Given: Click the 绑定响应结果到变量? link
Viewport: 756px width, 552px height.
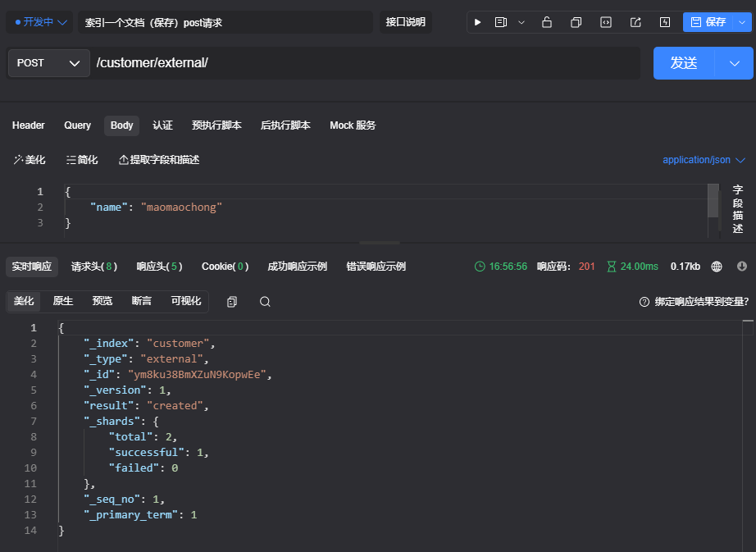Looking at the screenshot, I should pos(702,302).
